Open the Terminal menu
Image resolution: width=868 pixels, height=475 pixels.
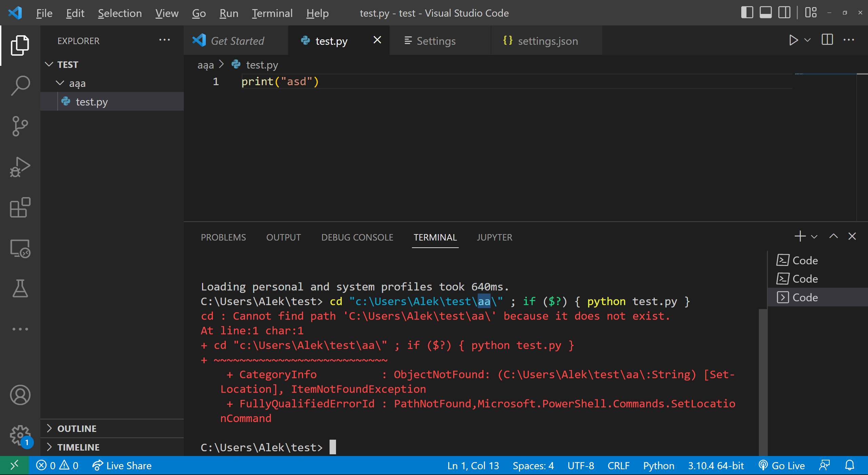click(x=272, y=13)
